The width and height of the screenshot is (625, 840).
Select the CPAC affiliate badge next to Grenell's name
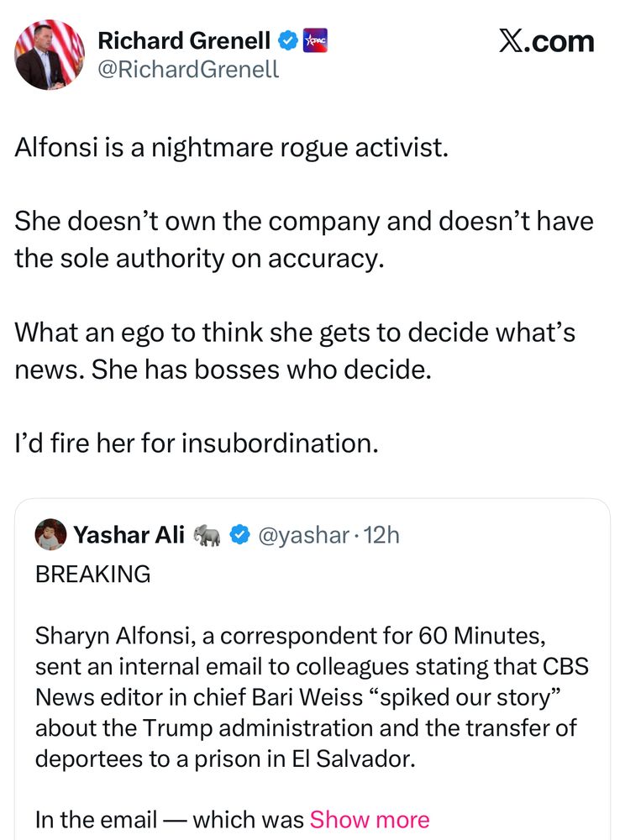point(314,39)
